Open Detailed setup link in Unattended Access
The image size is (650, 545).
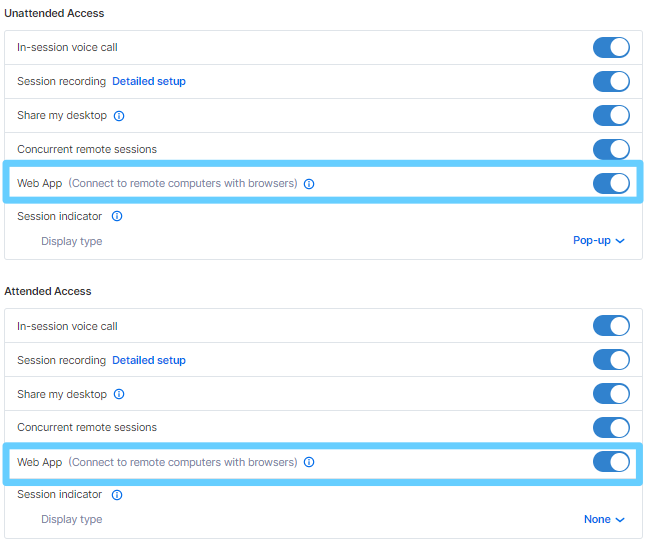click(149, 81)
